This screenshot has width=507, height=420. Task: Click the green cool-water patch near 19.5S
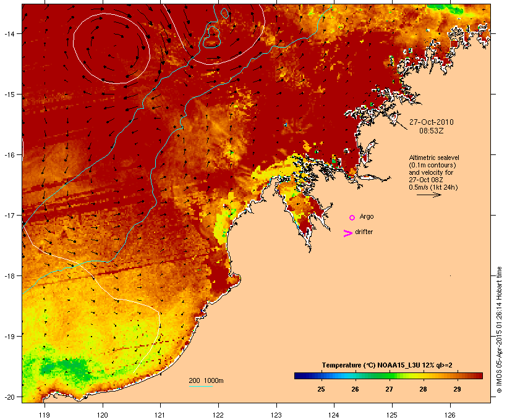click(x=66, y=369)
